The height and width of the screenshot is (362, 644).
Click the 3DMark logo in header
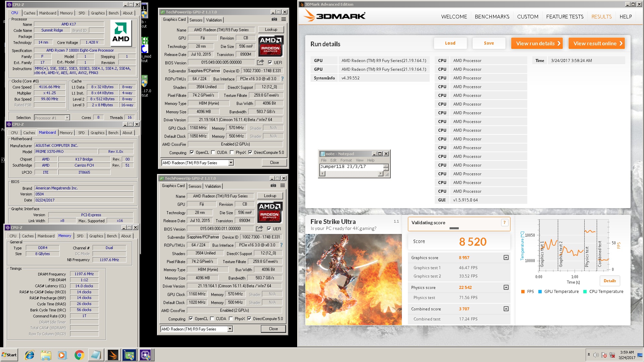click(x=334, y=16)
